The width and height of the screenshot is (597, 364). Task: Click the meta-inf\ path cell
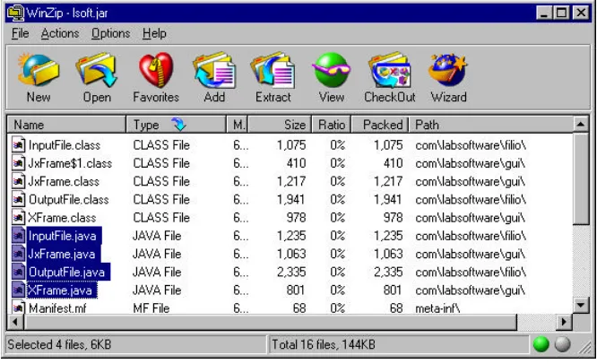coord(437,308)
